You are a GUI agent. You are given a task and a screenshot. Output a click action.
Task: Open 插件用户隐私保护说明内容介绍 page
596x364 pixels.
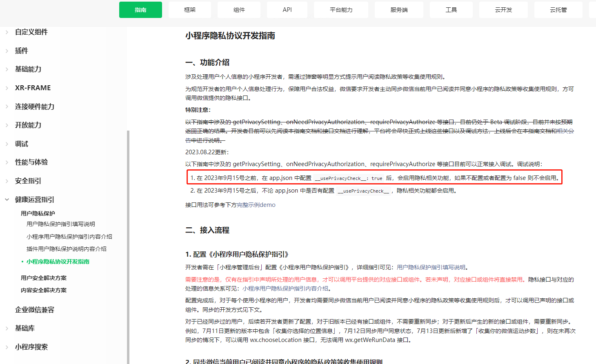tap(67, 249)
